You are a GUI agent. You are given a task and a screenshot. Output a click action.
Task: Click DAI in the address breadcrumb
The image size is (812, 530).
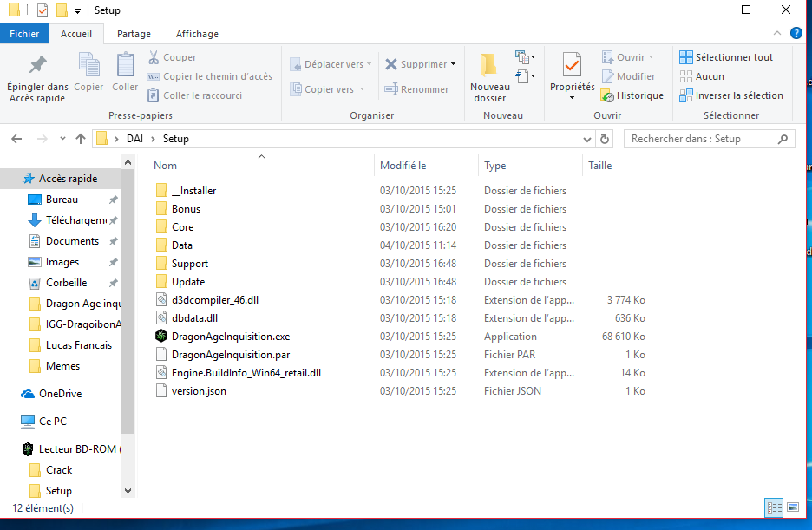click(x=135, y=139)
